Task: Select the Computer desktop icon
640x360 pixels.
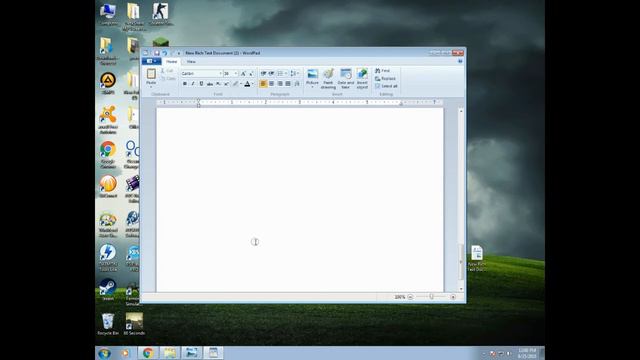Action: [x=109, y=14]
